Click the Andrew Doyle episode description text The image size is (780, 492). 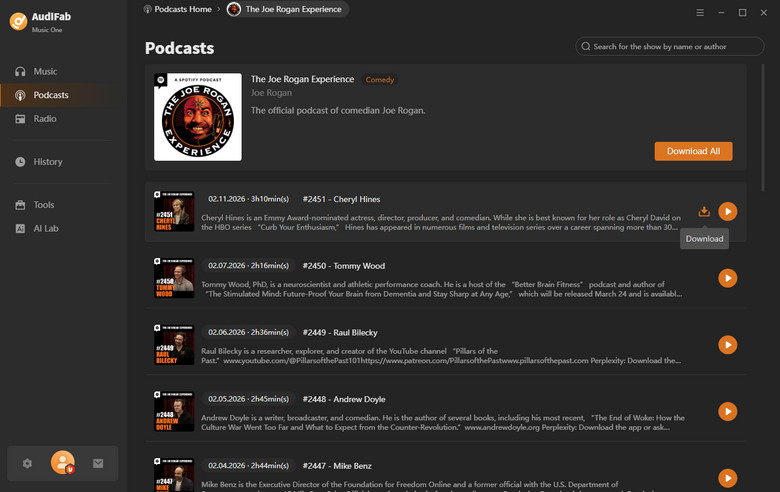click(x=443, y=422)
